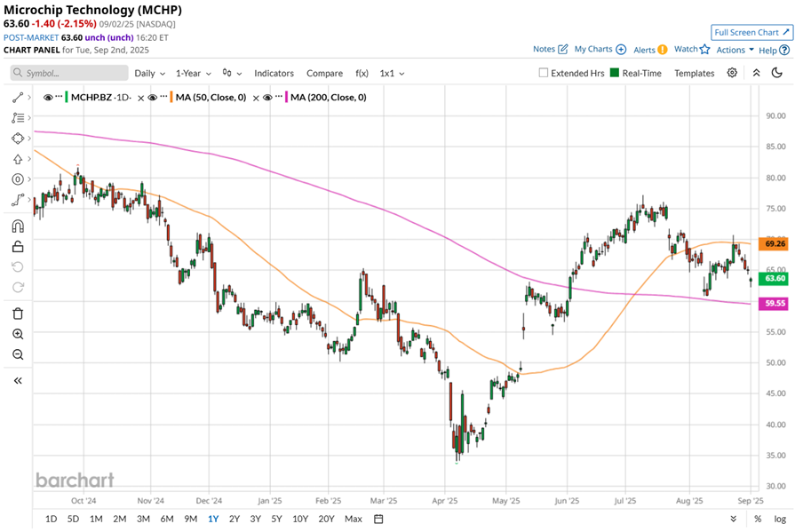Delete drawings with trash can icon

coord(18,314)
